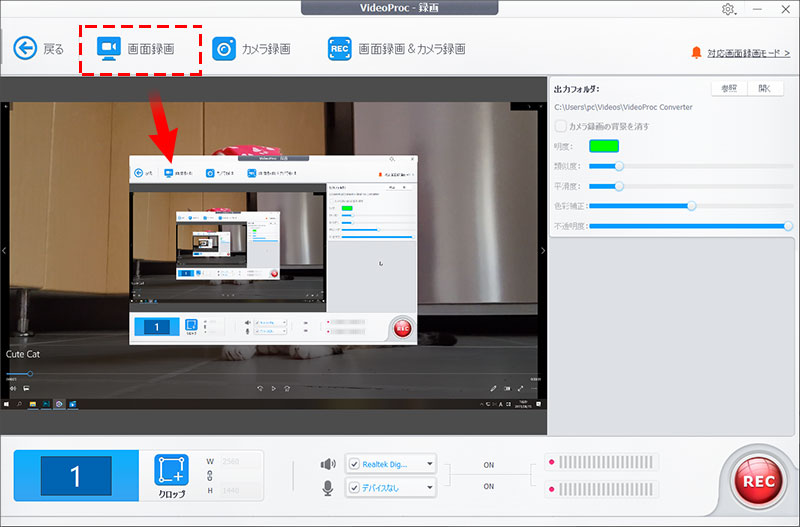Screen dimensions: 800x527
Task: Click the pencil edit icon in player
Action: 493,389
